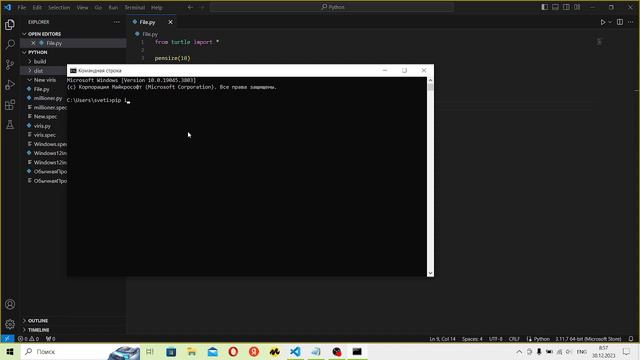Change line endings via CRLF
The height and width of the screenshot is (360, 640).
(514, 339)
